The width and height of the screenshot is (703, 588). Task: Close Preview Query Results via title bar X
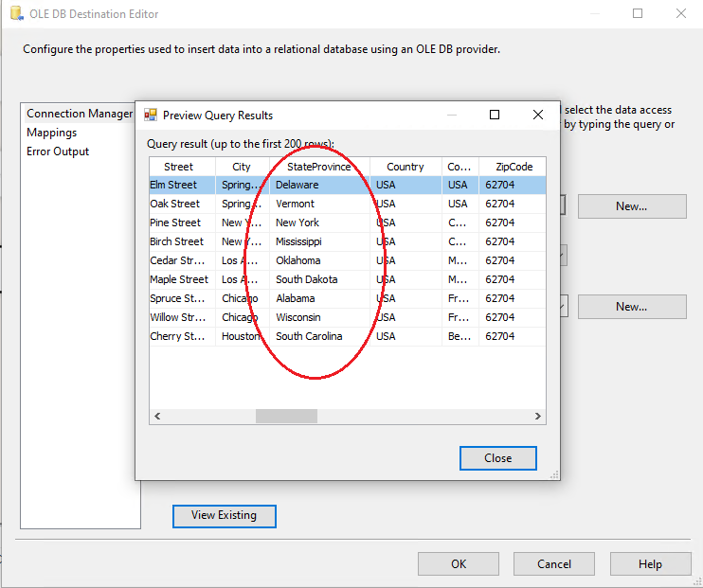tap(538, 116)
